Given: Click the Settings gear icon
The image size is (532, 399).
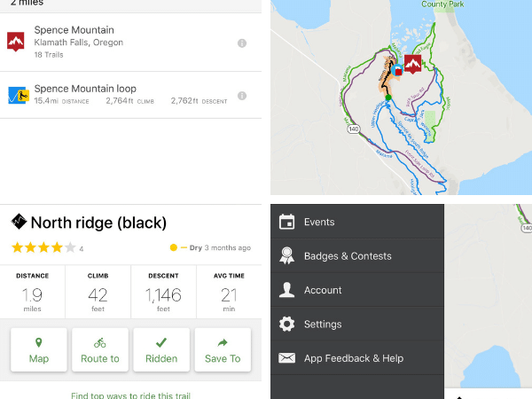Looking at the screenshot, I should coord(286,325).
